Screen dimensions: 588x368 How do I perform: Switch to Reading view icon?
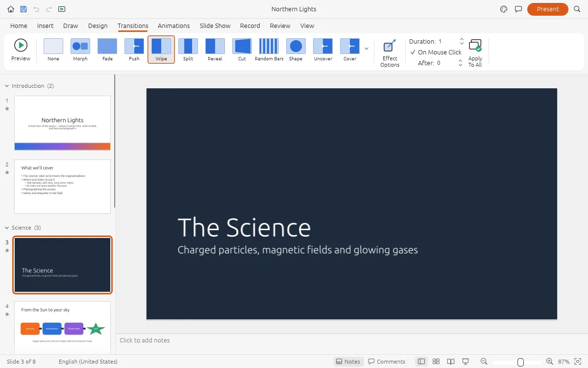[x=451, y=362]
